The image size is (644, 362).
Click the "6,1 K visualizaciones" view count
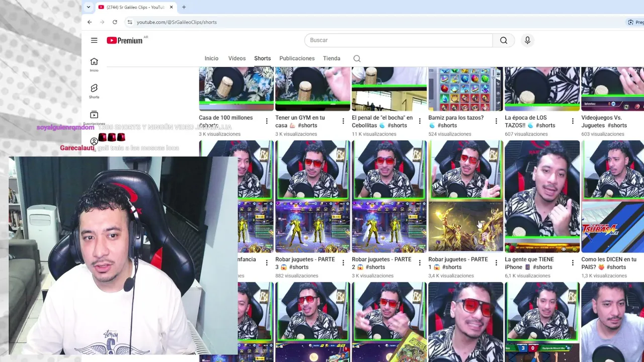(527, 276)
